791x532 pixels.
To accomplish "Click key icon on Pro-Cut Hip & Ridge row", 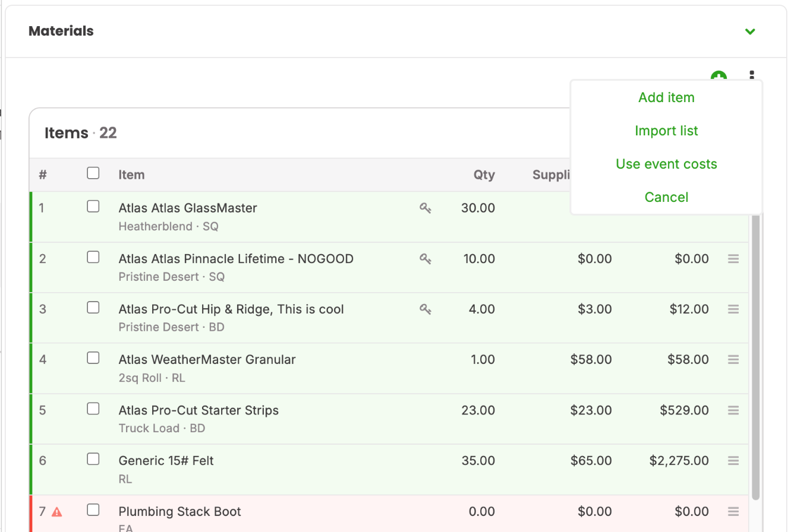I will click(426, 309).
